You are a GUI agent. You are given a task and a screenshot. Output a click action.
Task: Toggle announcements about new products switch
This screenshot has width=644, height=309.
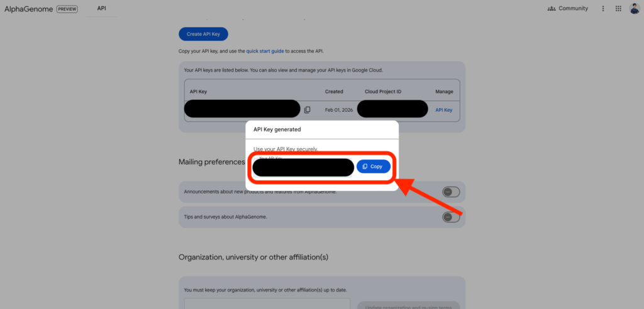451,192
